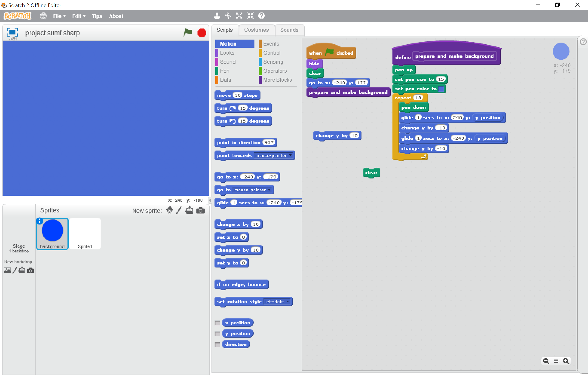
Task: Open the help question mark icon
Action: pyautogui.click(x=261, y=16)
